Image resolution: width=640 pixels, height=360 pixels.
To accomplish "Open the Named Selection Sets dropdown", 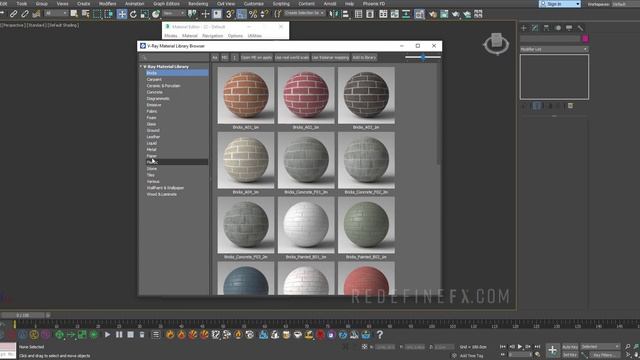I will tap(304, 13).
